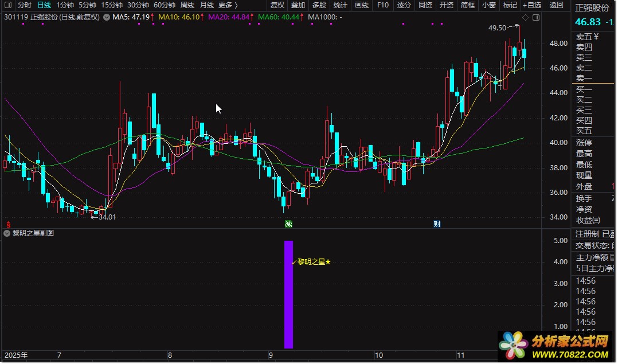Toggle the 复权 price adjustment option
618x364 pixels.
[x=277, y=5]
